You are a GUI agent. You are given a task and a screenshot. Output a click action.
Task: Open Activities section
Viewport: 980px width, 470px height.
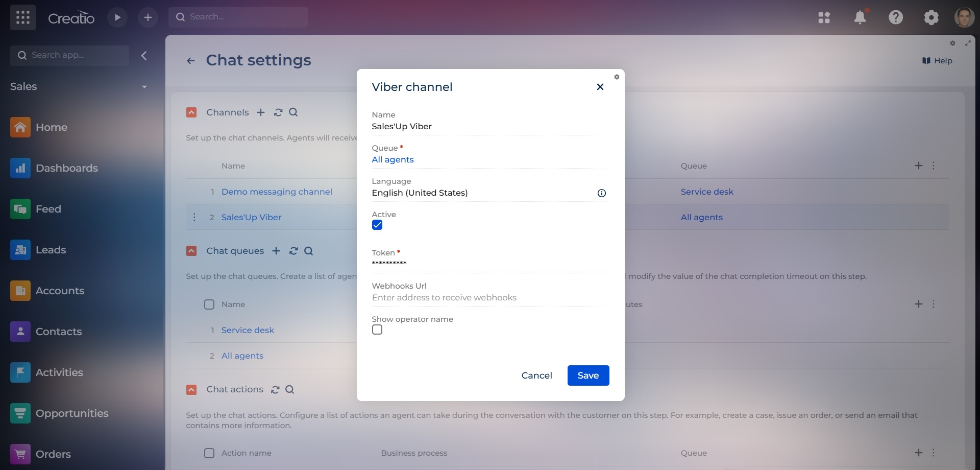[46, 372]
